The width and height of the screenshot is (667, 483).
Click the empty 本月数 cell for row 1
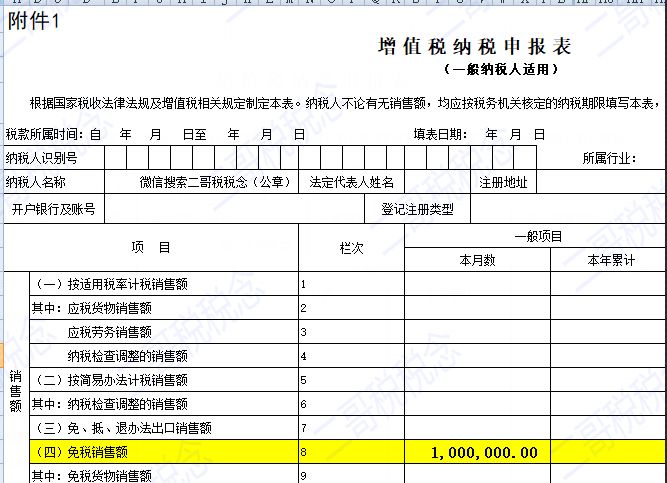pyautogui.click(x=477, y=284)
